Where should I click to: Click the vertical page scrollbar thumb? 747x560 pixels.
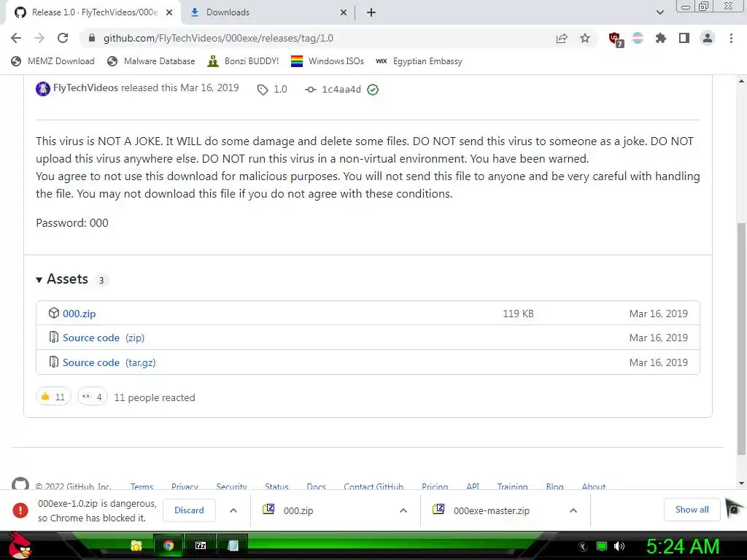(741, 338)
